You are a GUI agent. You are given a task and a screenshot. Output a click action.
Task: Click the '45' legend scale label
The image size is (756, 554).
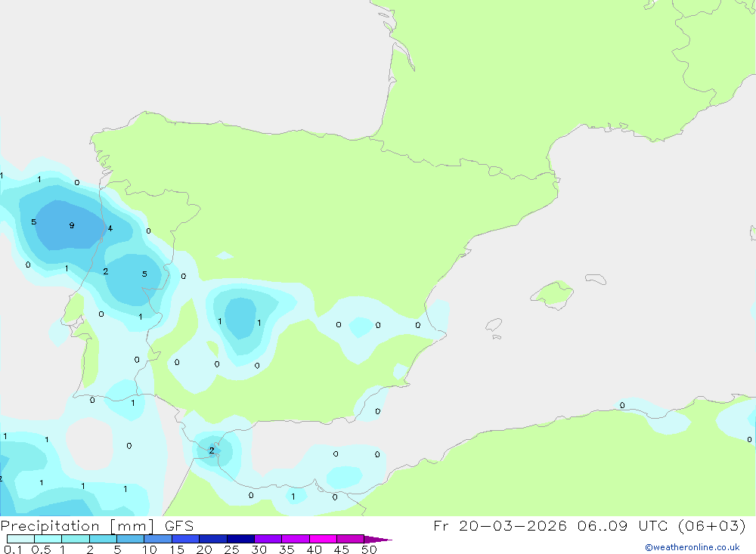click(342, 549)
